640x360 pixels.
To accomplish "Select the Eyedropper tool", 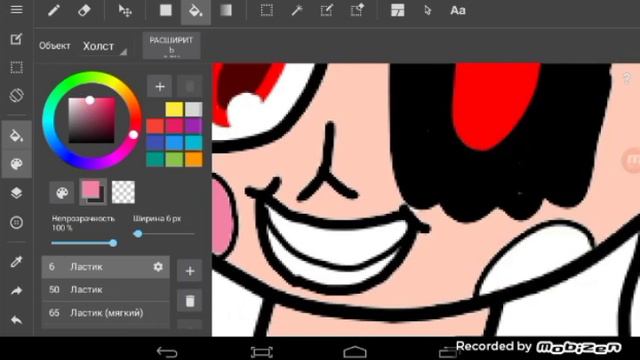I will [x=16, y=262].
